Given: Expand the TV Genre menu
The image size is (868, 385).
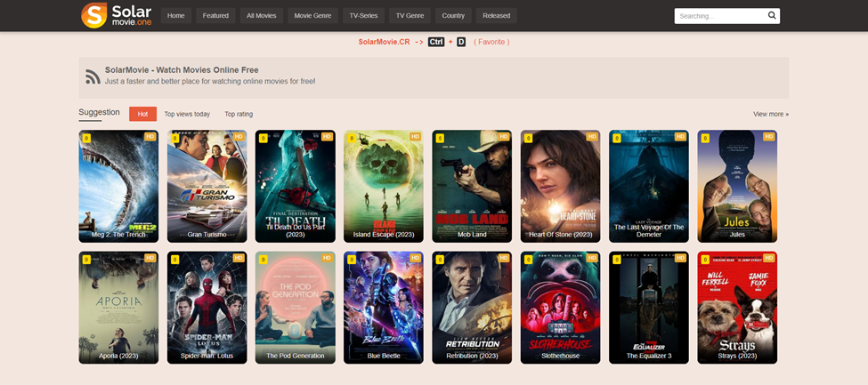Looking at the screenshot, I should pos(410,15).
